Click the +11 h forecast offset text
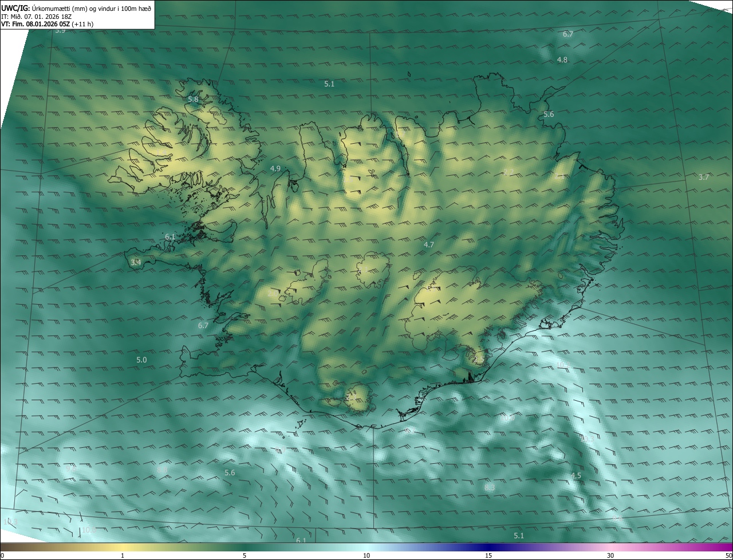This screenshot has width=733, height=560. point(84,24)
